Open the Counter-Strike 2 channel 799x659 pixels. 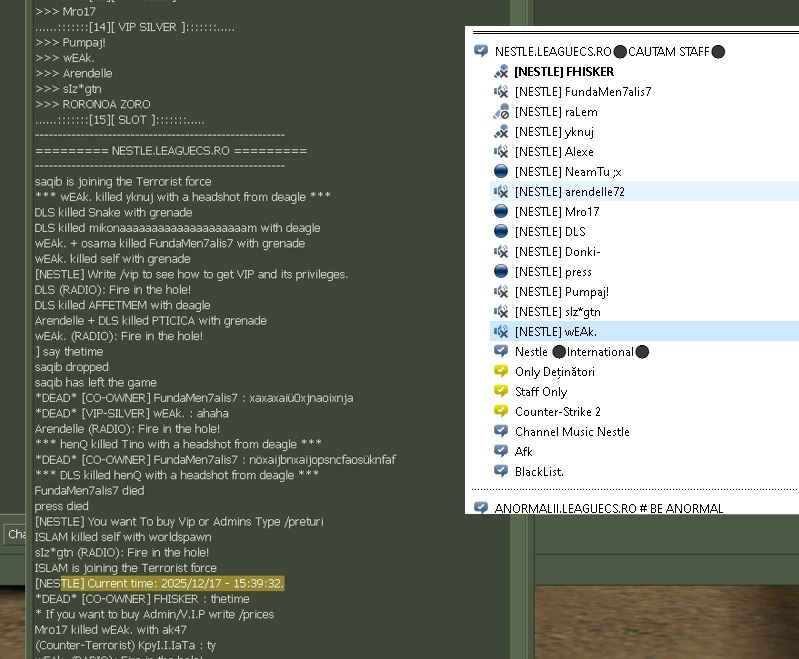click(x=557, y=412)
